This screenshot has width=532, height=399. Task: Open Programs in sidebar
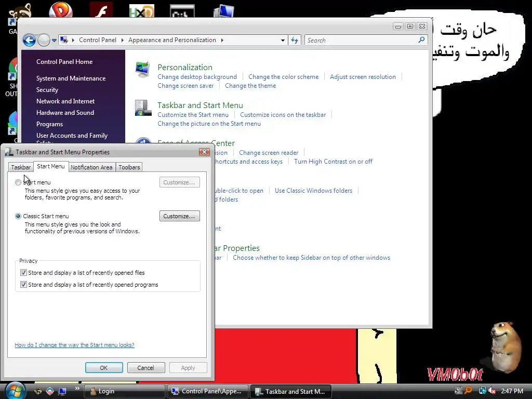pos(49,124)
